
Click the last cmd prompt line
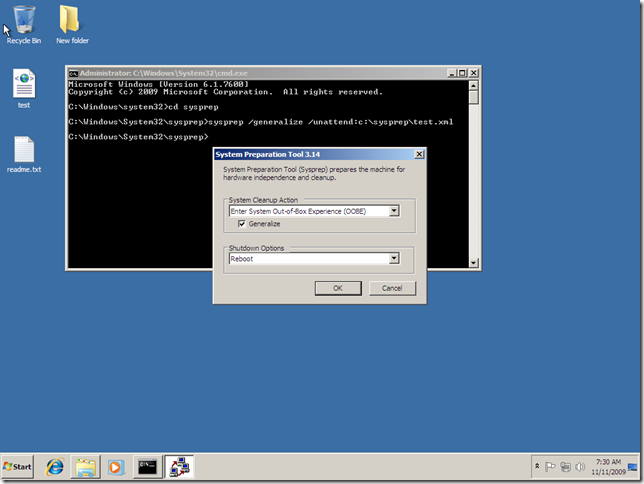(138, 137)
